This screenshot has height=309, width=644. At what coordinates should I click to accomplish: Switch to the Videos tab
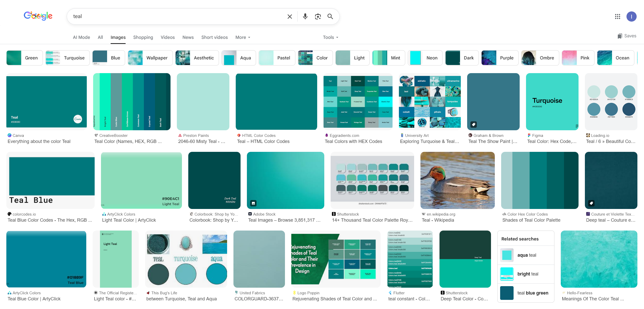(x=167, y=37)
